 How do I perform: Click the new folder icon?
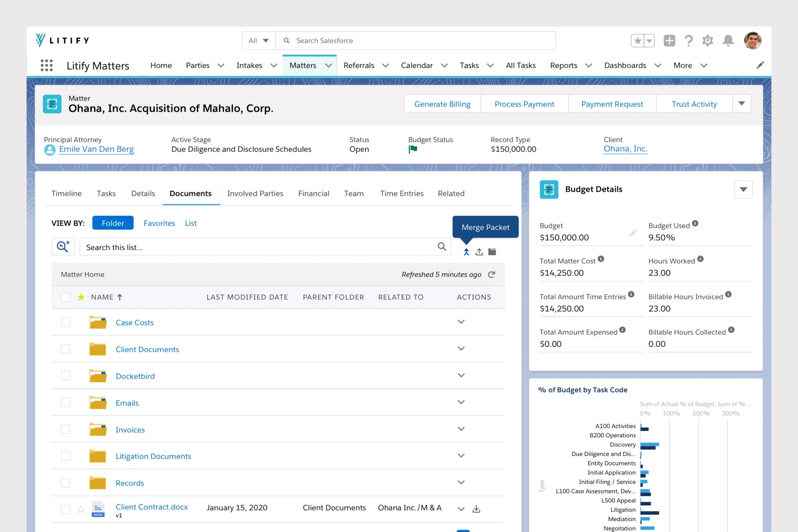tap(492, 252)
